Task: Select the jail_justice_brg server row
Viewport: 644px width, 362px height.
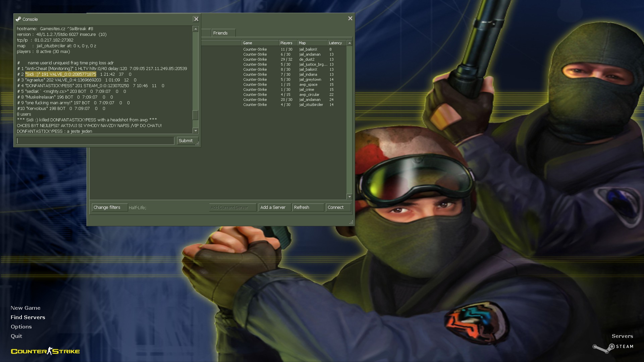Action: coord(273,64)
